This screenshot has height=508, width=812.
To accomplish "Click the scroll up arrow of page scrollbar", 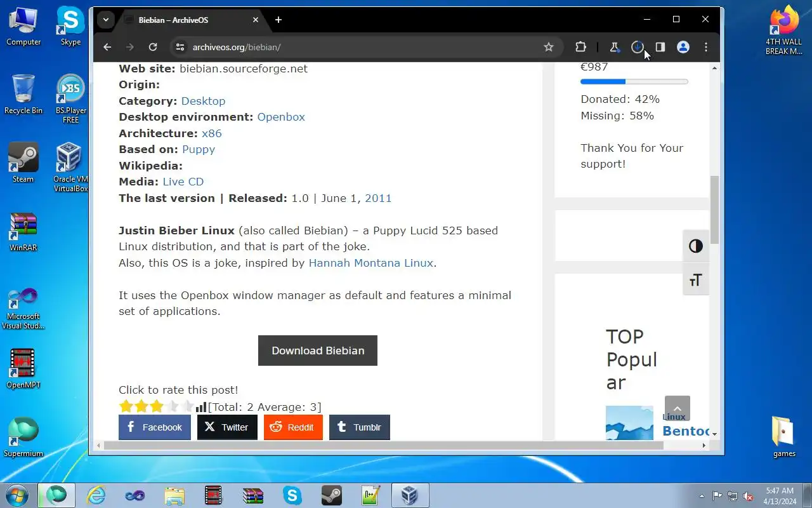I will [714, 67].
